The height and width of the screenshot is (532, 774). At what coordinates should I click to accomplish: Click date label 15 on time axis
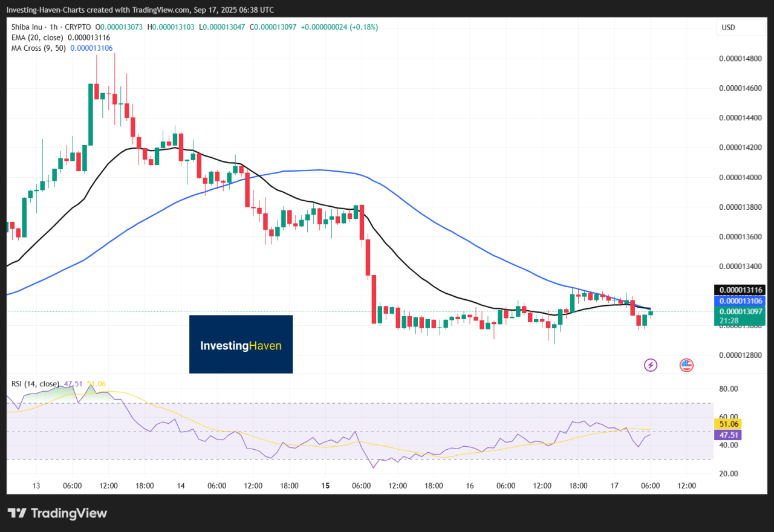(x=325, y=485)
